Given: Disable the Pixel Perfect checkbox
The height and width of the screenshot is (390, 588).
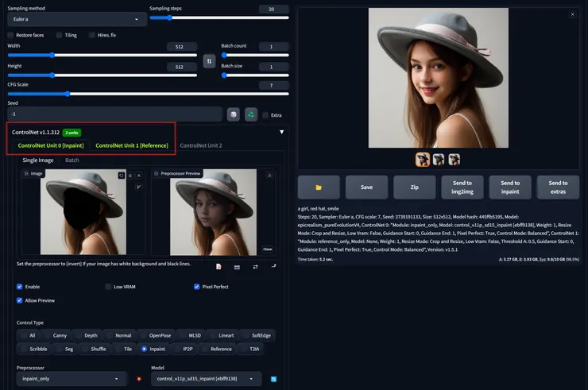Looking at the screenshot, I should (198, 286).
